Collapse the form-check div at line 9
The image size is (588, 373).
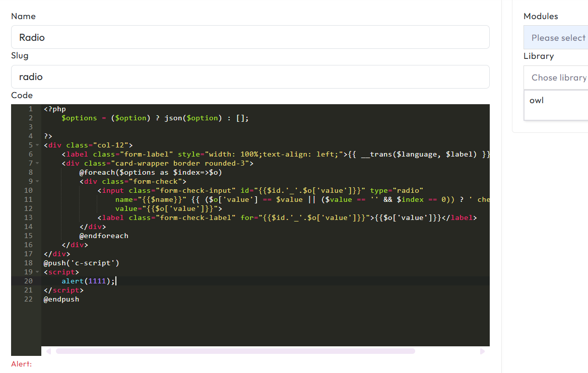click(37, 182)
